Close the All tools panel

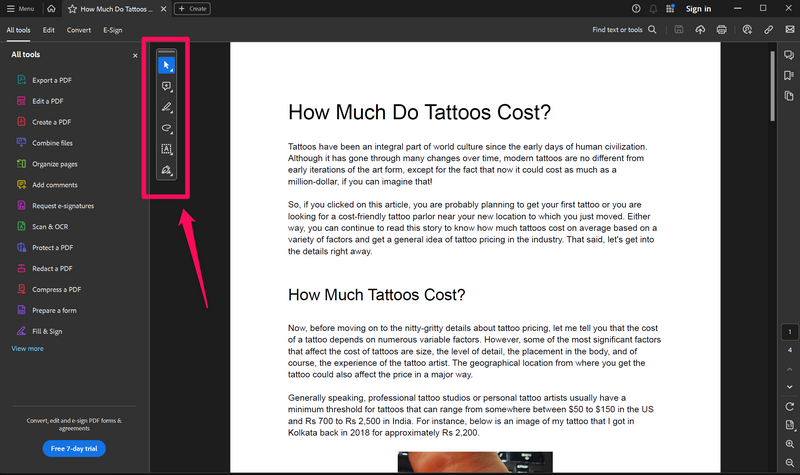[135, 56]
